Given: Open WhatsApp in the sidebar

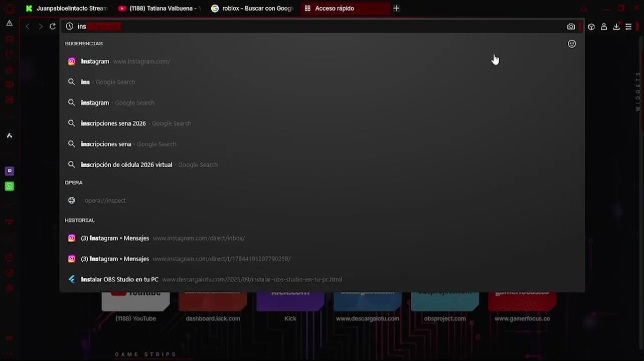Looking at the screenshot, I should click(x=9, y=187).
